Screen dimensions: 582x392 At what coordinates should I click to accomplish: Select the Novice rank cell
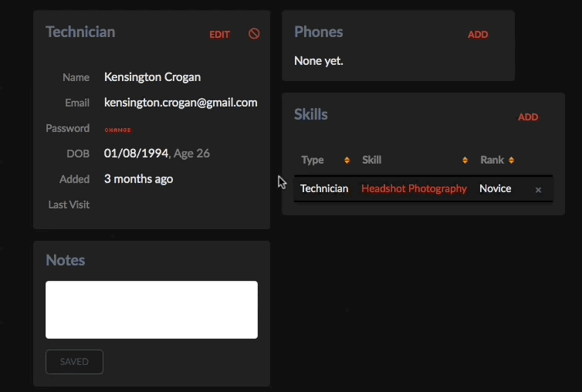click(495, 188)
